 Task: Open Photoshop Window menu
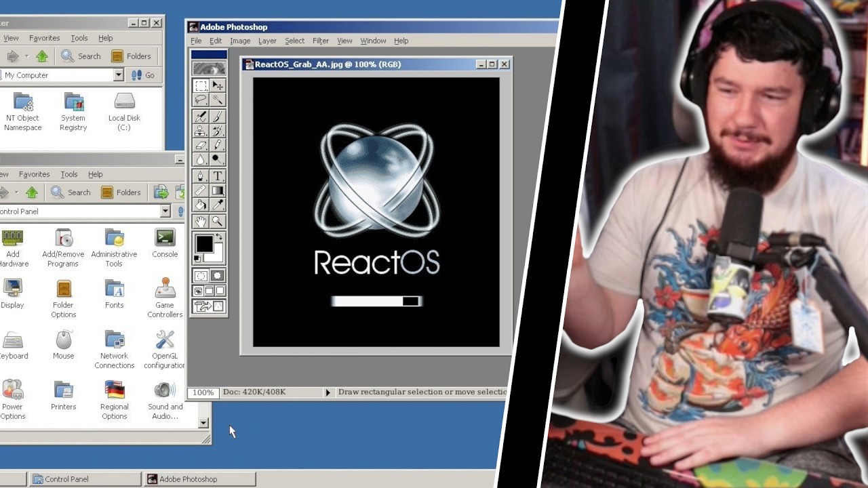[x=373, y=41]
